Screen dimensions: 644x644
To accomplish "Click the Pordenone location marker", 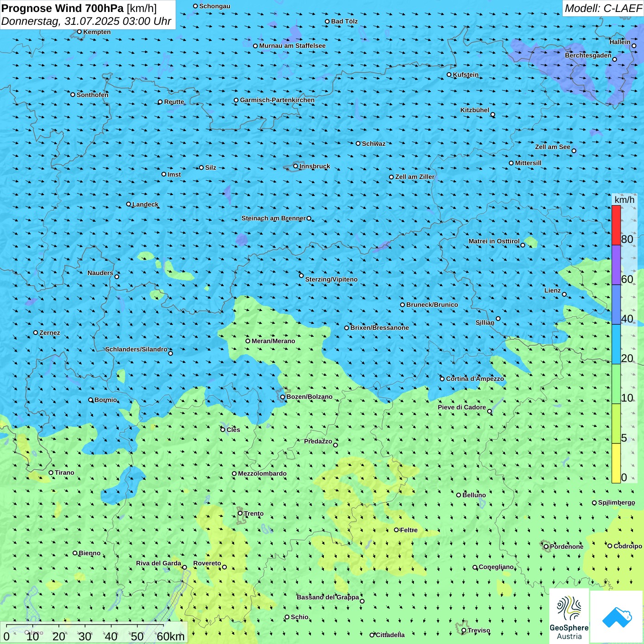I will (x=546, y=546).
